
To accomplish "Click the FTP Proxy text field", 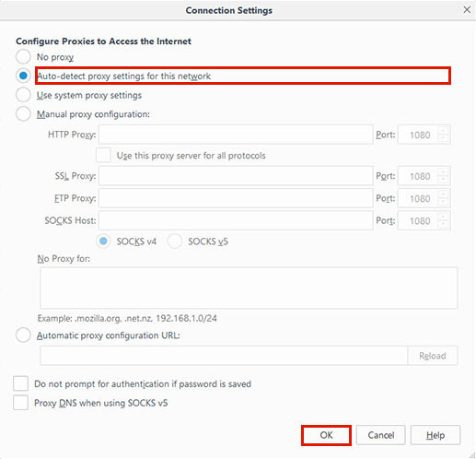I will [x=236, y=198].
